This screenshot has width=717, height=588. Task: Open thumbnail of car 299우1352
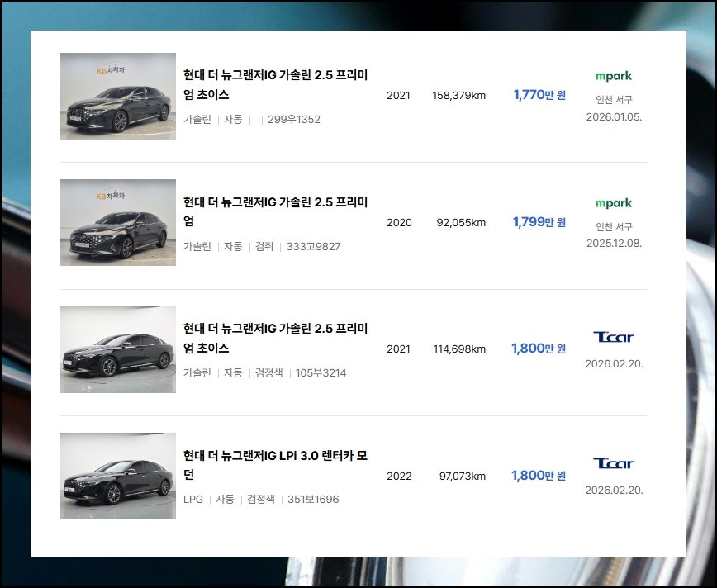118,96
